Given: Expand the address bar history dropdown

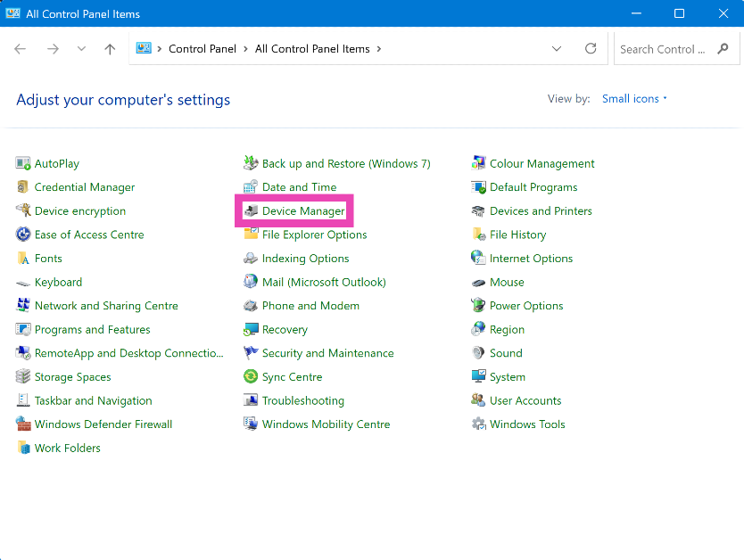Looking at the screenshot, I should click(557, 49).
